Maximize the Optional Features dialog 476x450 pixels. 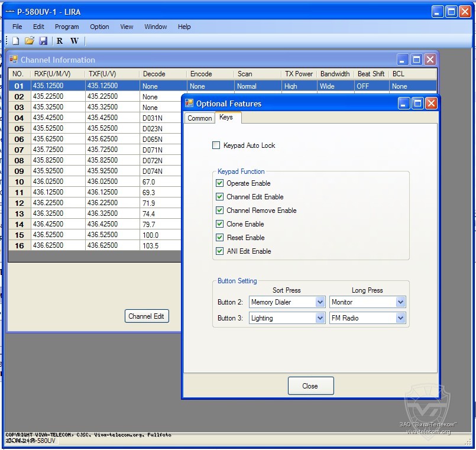click(x=417, y=103)
